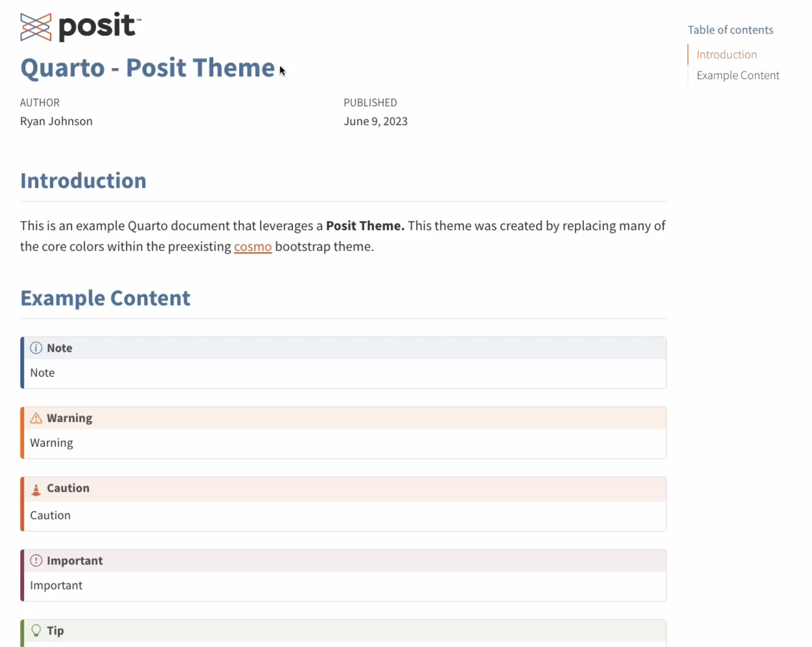Select Example Content in the table of contents
Screen dimensions: 812x647
click(x=738, y=75)
